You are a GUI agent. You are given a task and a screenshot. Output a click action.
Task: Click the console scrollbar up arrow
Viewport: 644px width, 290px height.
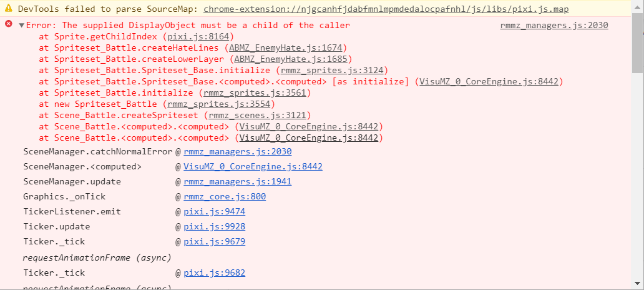pyautogui.click(x=637, y=7)
